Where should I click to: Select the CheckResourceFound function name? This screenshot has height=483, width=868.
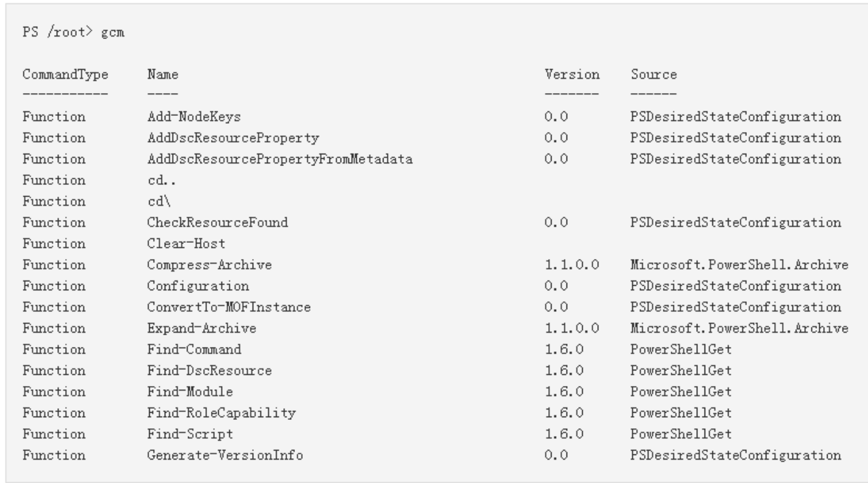click(x=217, y=223)
